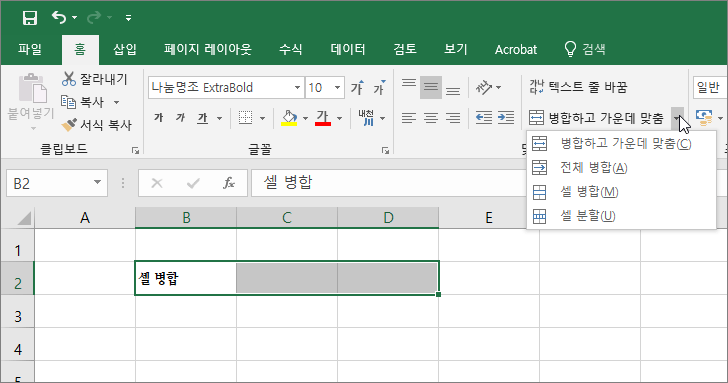Open the font name combo box
728x383 pixels.
(x=226, y=87)
